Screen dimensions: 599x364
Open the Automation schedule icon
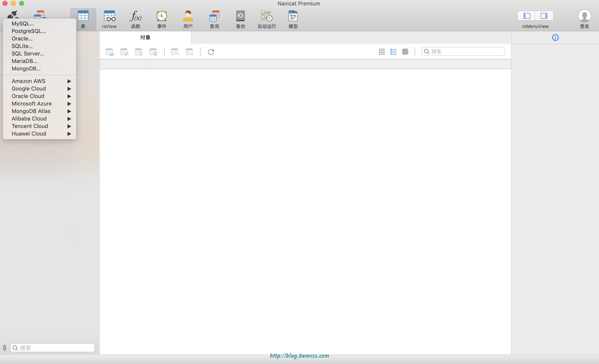(x=267, y=16)
